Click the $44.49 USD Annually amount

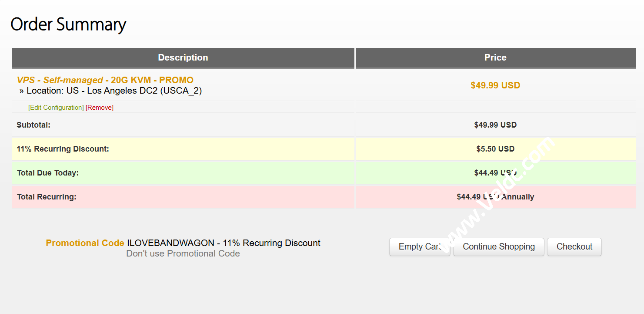[x=495, y=197]
